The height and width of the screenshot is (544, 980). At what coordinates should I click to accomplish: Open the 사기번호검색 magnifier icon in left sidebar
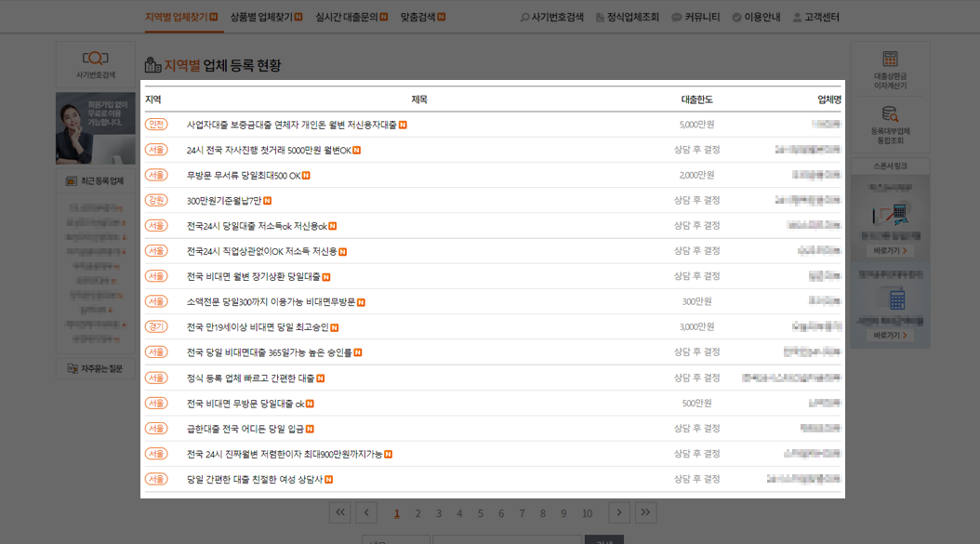point(95,56)
